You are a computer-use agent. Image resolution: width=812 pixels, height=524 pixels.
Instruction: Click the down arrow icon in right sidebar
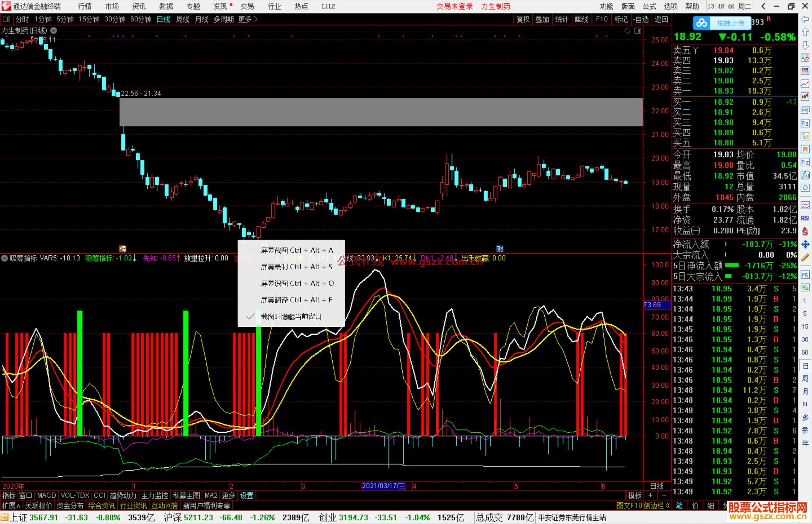[805, 45]
